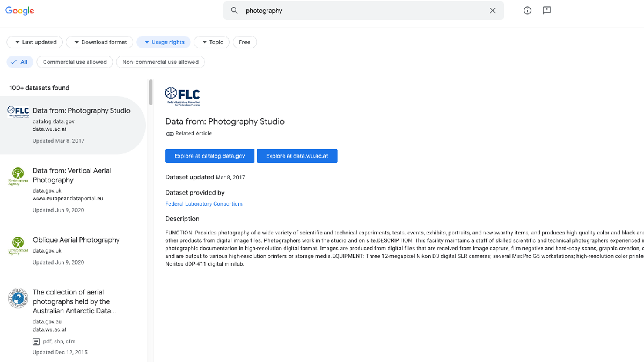Enable the Non-commercial use allowed filter
This screenshot has width=644, height=362.
(160, 62)
